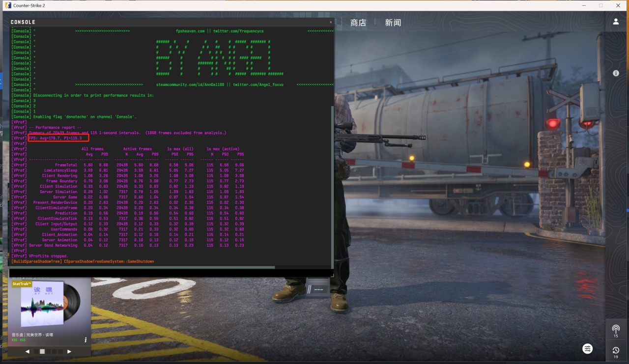The height and width of the screenshot is (364, 629).
Task: Click the FrameTotal row in report
Action: pyautogui.click(x=127, y=165)
